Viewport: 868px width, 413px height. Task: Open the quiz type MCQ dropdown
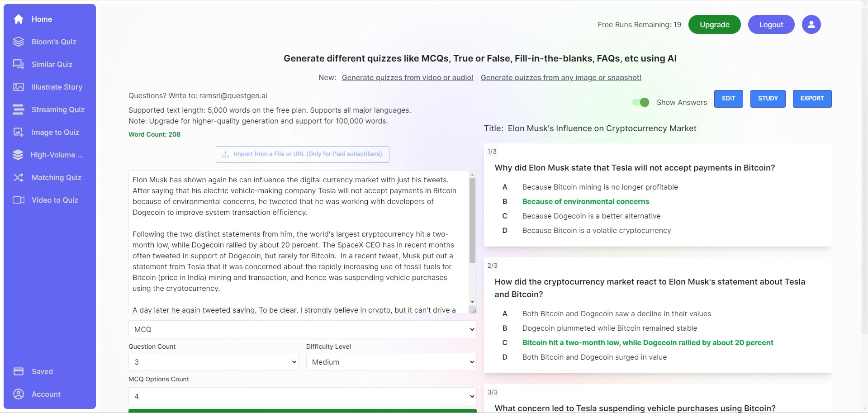tap(303, 329)
